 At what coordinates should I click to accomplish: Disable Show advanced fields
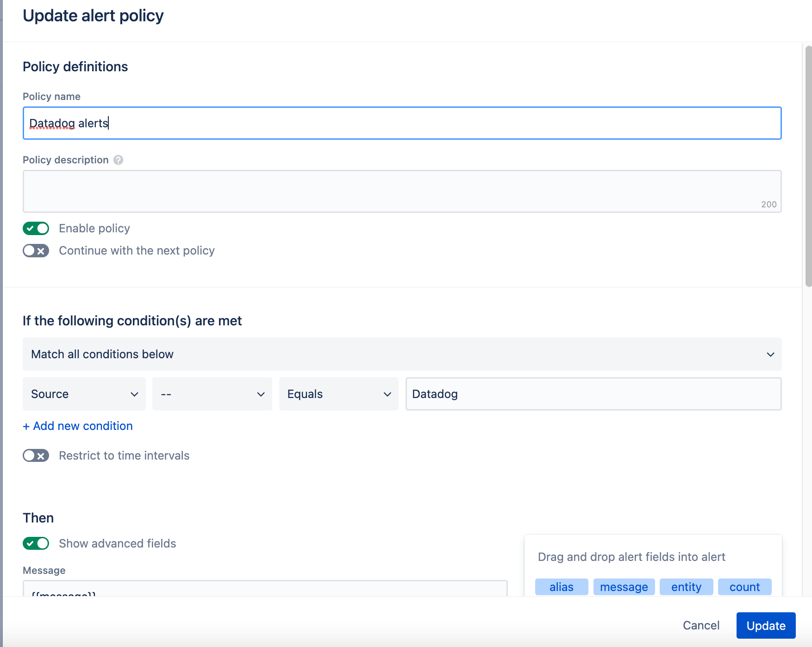click(x=36, y=543)
